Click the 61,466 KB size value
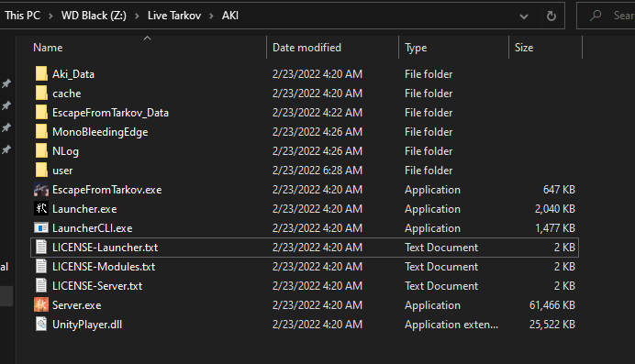Screen dimensions: 635x364 552,305
